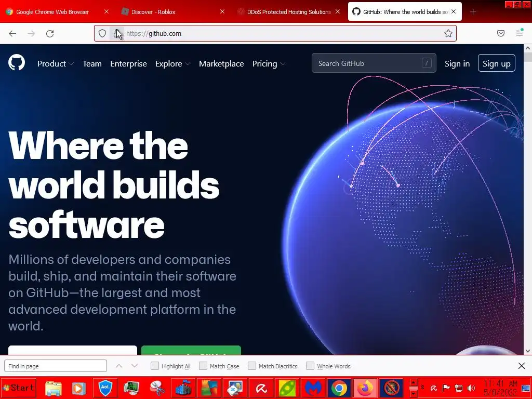
Task: Open the Marketplace navigation link
Action: [x=221, y=63]
